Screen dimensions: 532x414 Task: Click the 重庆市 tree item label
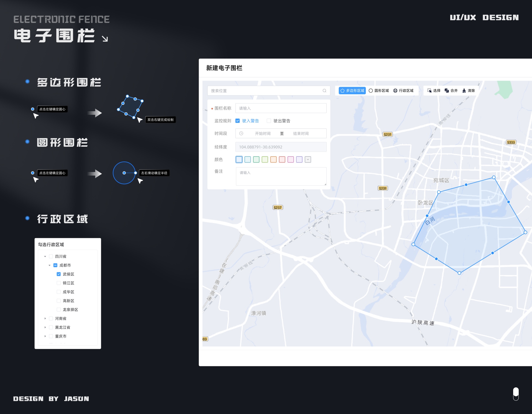pos(61,336)
